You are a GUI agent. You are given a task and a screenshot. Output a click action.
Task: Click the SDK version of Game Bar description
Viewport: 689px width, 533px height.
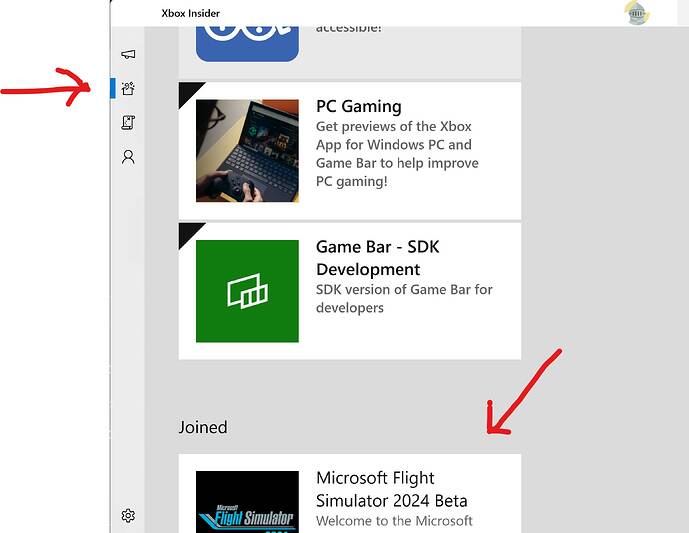(404, 298)
